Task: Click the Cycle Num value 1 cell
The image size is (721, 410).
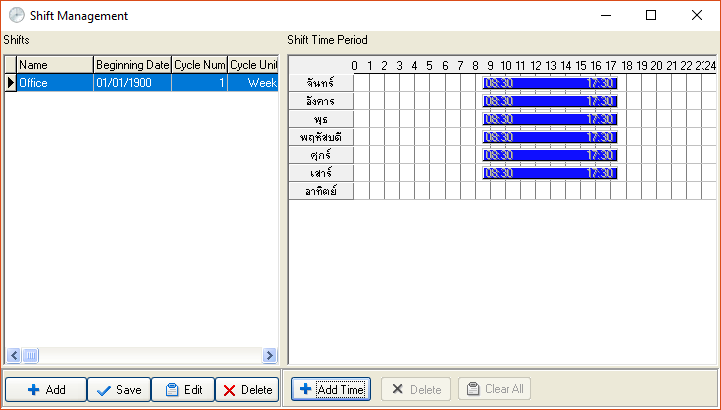Action: coord(200,83)
